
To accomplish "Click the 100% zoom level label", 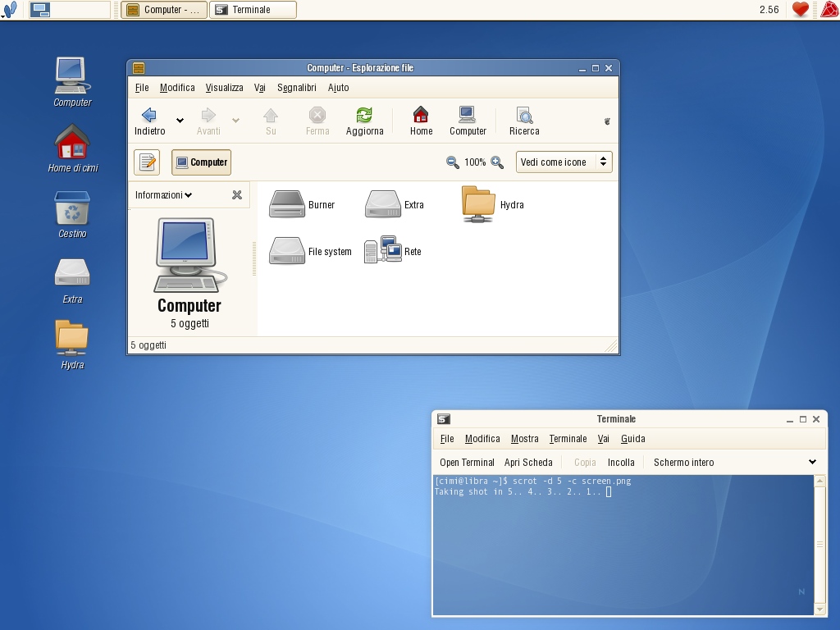I will click(x=475, y=162).
